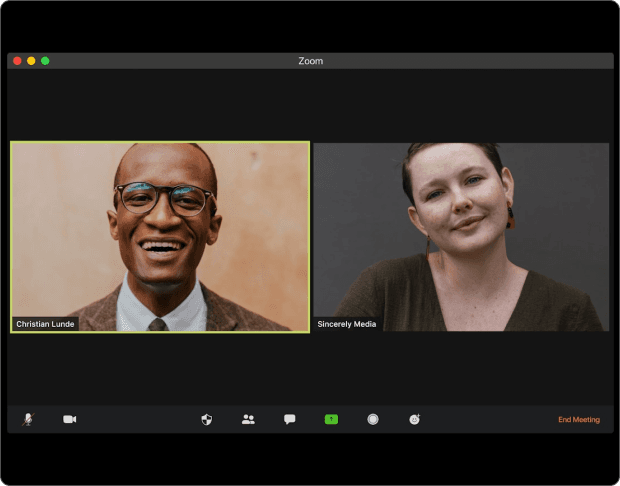Click the Christian Lunde name label
The height and width of the screenshot is (486, 620).
pyautogui.click(x=45, y=324)
